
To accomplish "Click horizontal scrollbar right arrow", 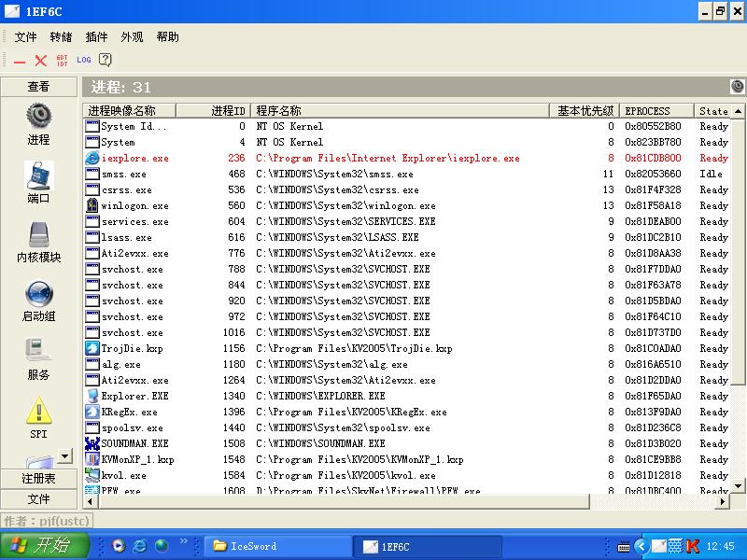I will tap(723, 501).
